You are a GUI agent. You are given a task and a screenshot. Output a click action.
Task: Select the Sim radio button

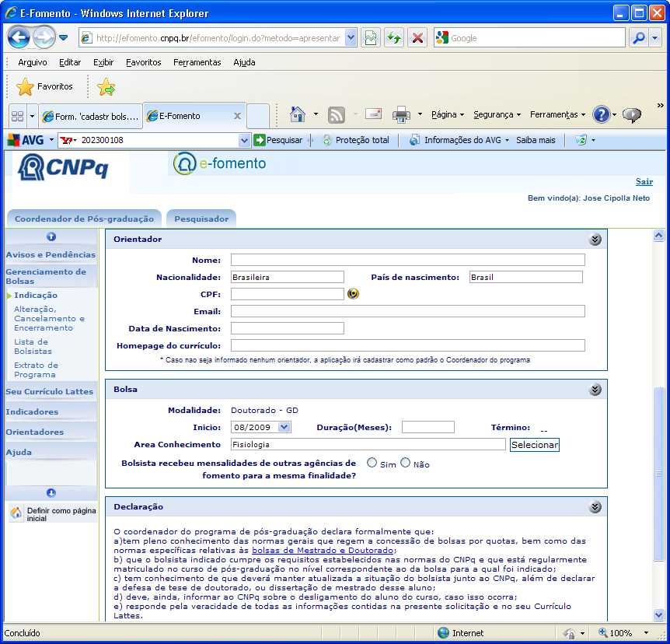pyautogui.click(x=372, y=463)
